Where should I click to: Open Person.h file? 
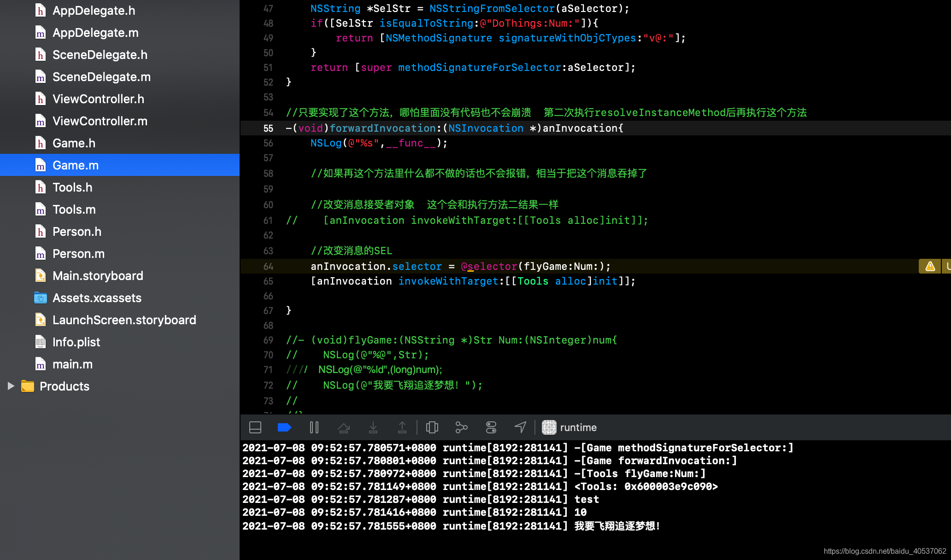pyautogui.click(x=77, y=232)
